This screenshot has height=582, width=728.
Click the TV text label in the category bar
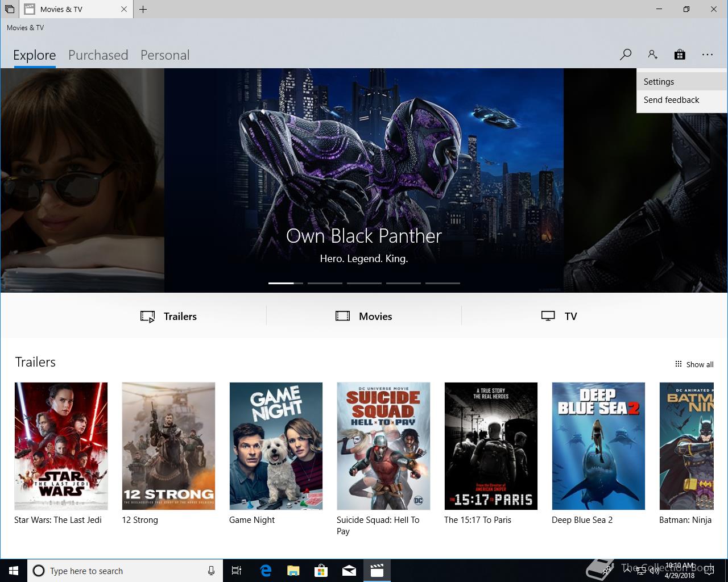click(571, 317)
